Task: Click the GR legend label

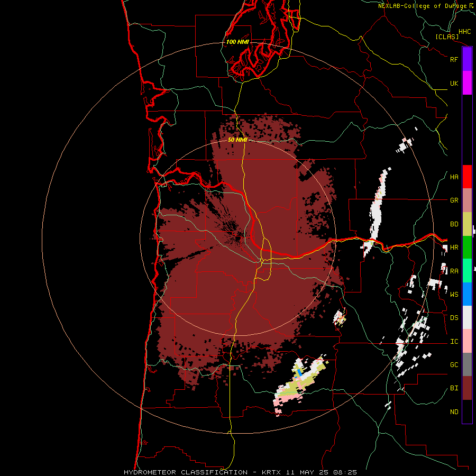Action: (454, 200)
